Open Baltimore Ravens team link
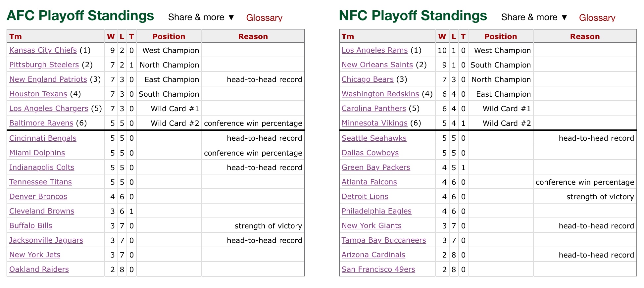Image resolution: width=644 pixels, height=288 pixels. (x=41, y=123)
